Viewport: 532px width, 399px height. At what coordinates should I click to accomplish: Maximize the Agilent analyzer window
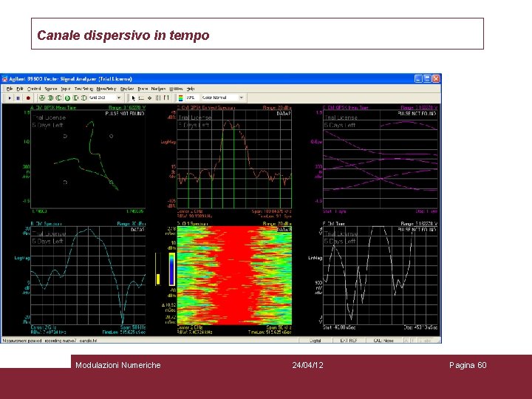(428, 79)
